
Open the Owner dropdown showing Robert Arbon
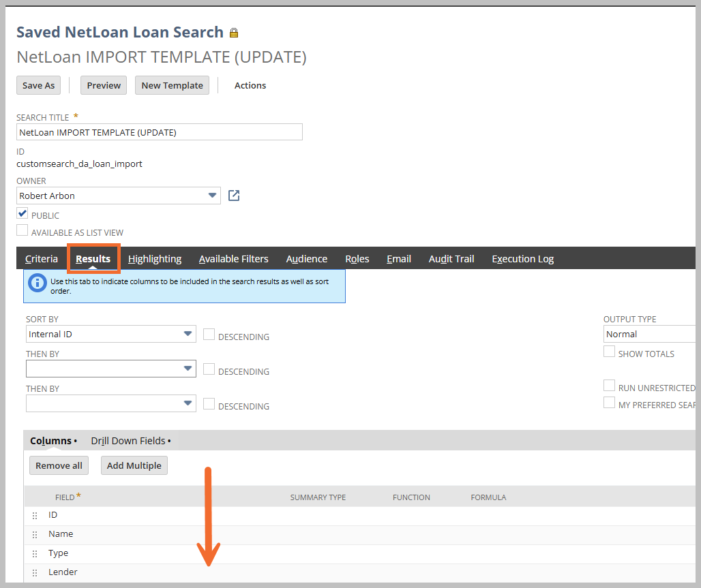[x=119, y=196]
